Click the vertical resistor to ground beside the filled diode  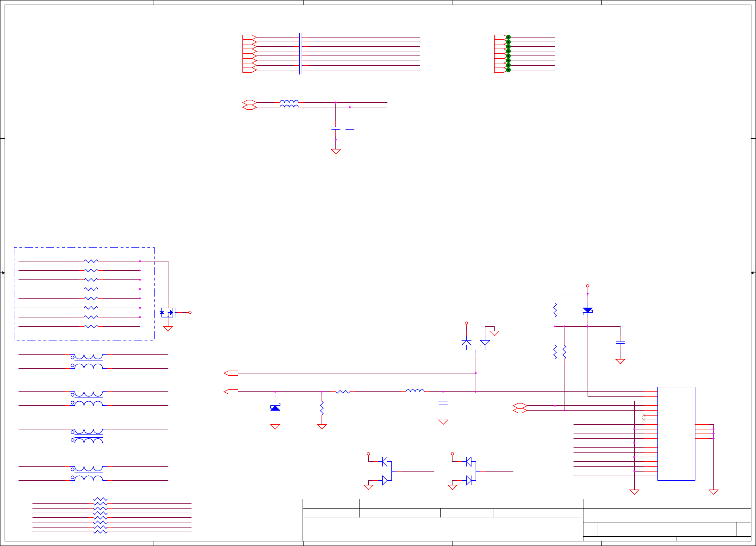(322, 408)
